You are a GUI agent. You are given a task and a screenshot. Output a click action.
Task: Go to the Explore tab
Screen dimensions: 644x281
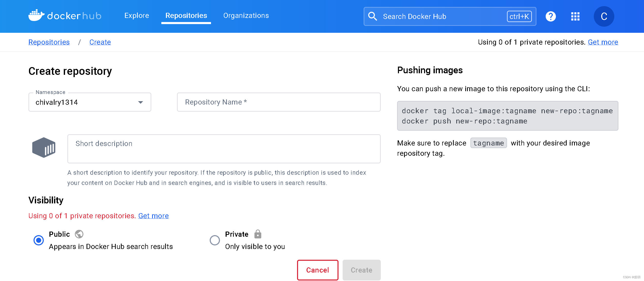[137, 16]
